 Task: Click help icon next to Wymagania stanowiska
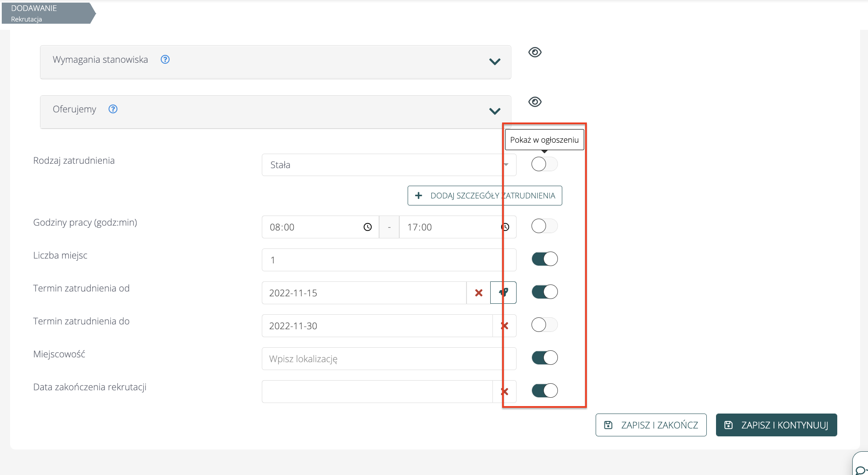pyautogui.click(x=165, y=59)
